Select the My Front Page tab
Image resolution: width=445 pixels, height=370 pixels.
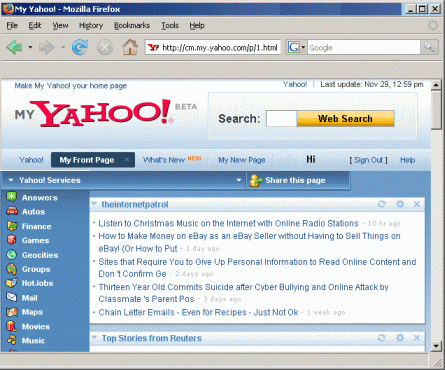[x=87, y=160]
